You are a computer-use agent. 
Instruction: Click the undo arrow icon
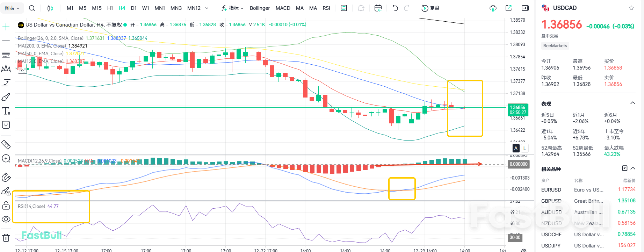pyautogui.click(x=395, y=8)
